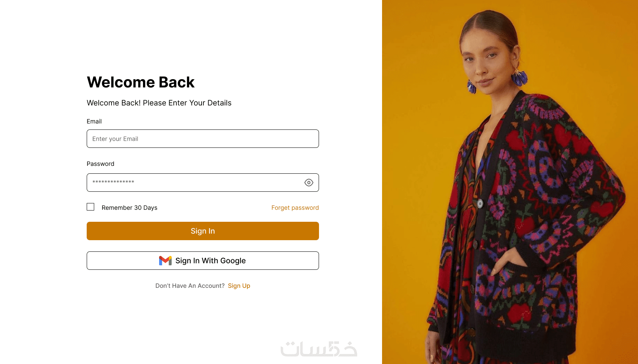Focus the Enter your Email field
The height and width of the screenshot is (364, 638).
pyautogui.click(x=203, y=139)
